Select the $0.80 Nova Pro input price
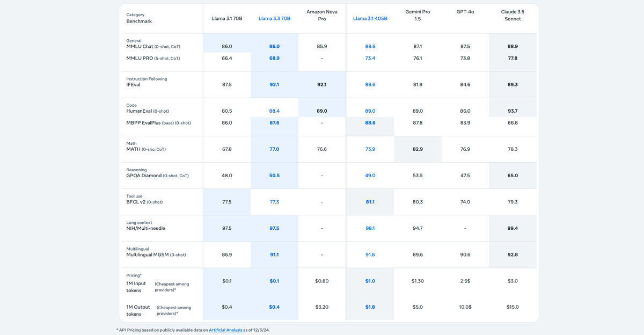 (x=321, y=280)
